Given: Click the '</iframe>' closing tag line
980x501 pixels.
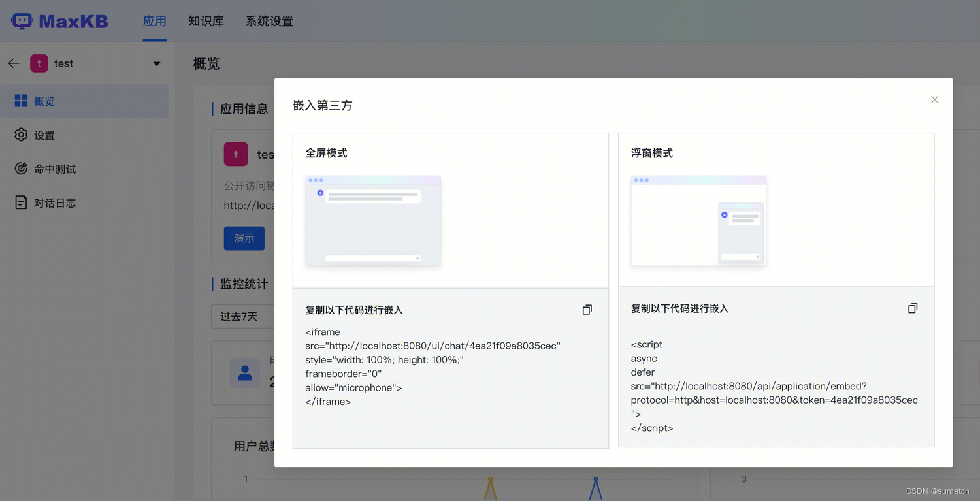Looking at the screenshot, I should click(x=328, y=402).
